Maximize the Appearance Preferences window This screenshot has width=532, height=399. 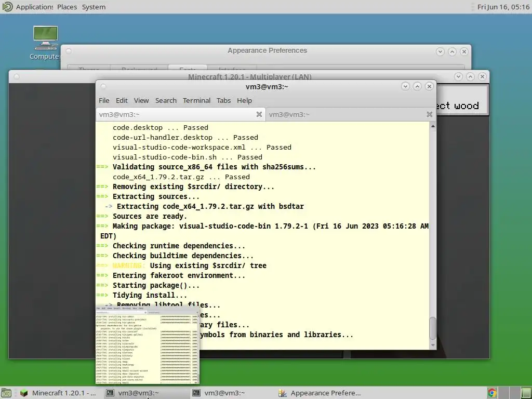(x=452, y=51)
